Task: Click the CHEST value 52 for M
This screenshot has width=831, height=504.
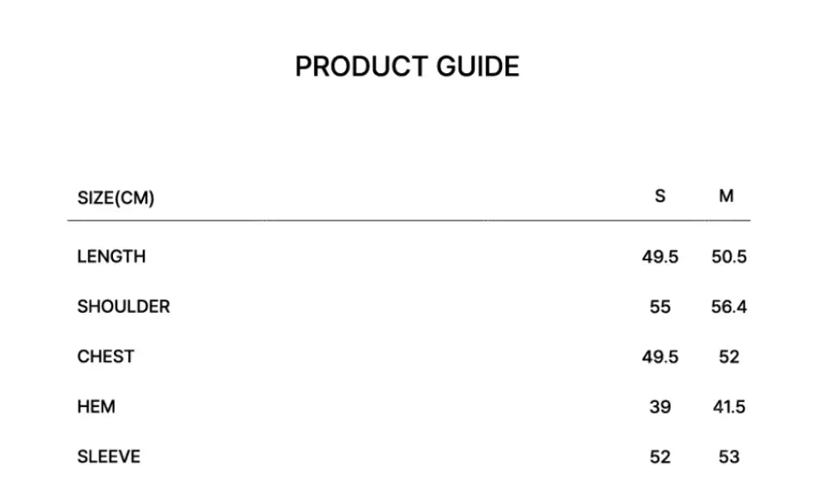Action: pyautogui.click(x=729, y=357)
